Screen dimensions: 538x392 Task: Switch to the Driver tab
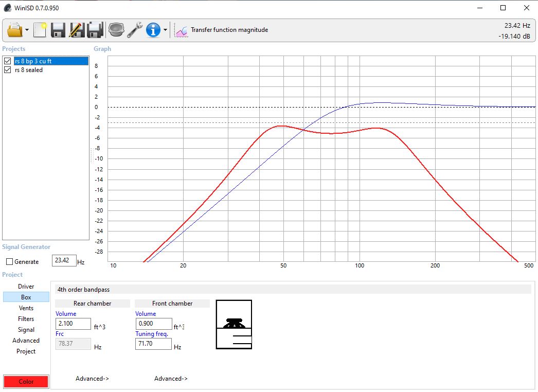click(x=26, y=286)
